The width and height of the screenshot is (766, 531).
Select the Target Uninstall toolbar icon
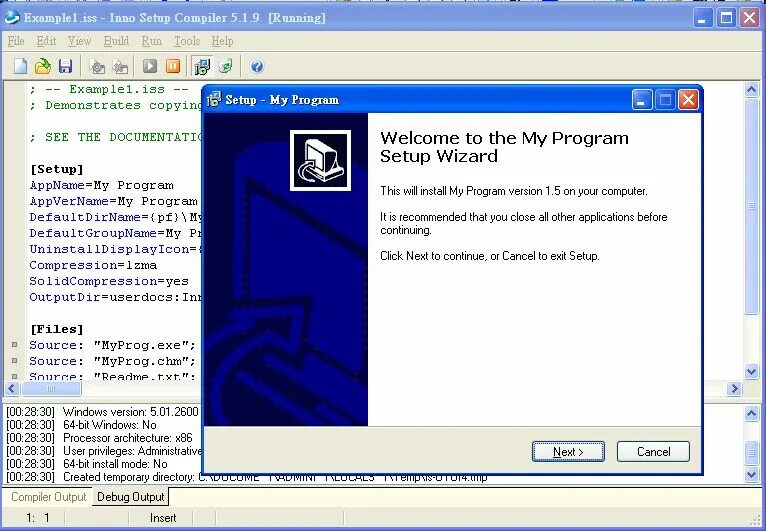[225, 66]
